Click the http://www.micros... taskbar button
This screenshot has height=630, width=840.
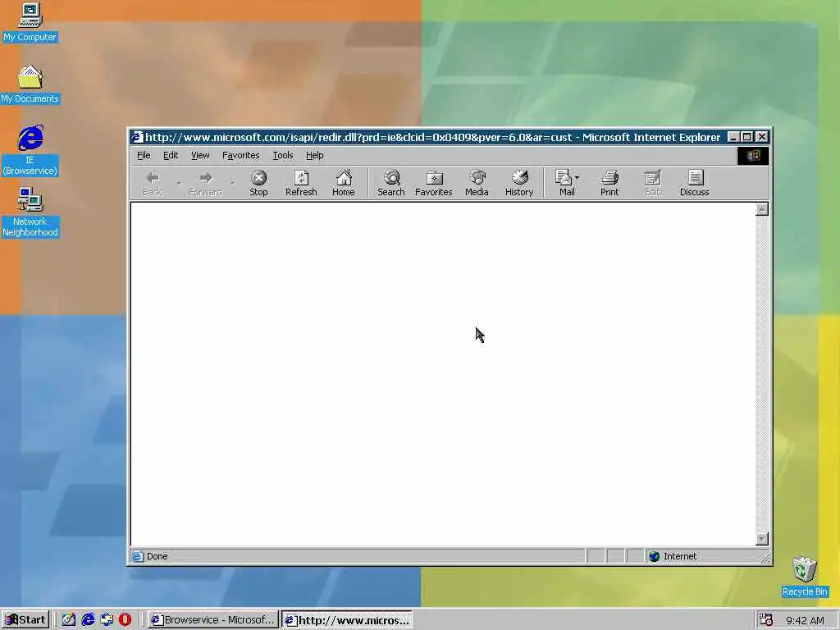point(347,620)
